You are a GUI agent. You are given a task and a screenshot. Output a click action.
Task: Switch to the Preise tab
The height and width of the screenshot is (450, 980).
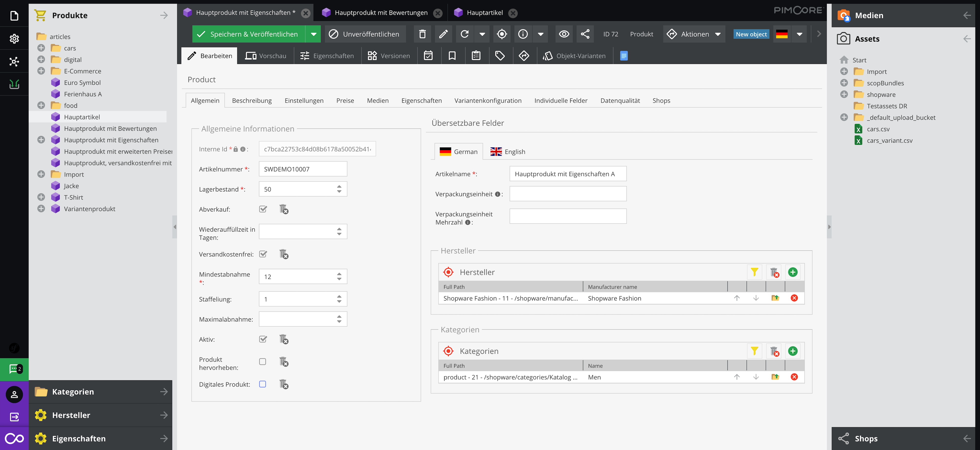pyautogui.click(x=345, y=101)
